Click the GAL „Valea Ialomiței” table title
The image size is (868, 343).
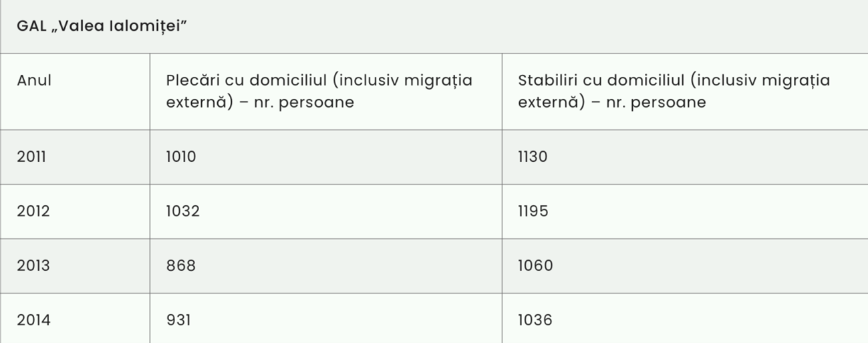[x=102, y=26]
